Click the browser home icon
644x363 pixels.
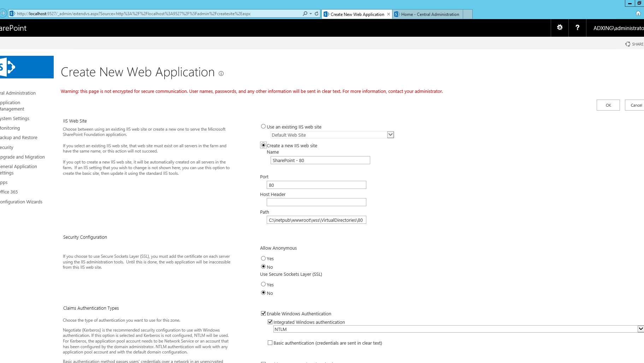click(638, 13)
